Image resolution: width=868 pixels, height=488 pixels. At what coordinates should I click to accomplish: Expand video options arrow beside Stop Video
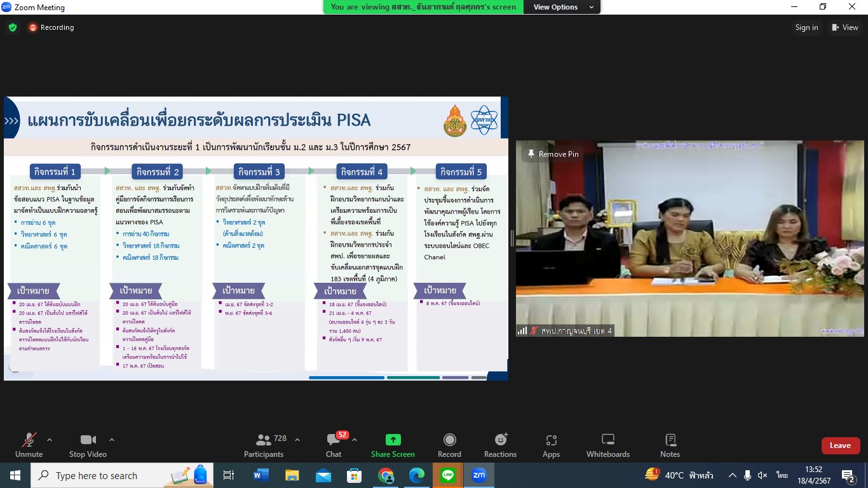[x=112, y=440]
